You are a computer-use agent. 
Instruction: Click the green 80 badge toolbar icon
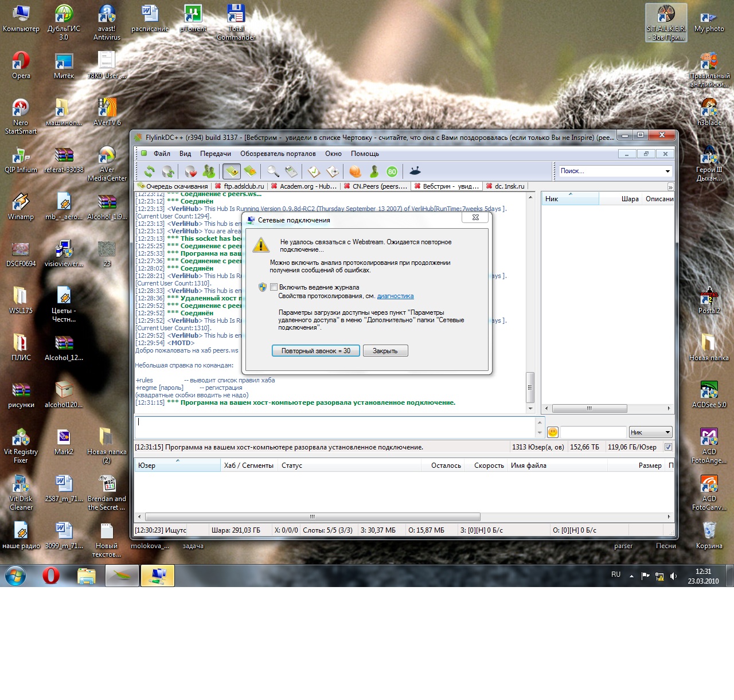pos(392,171)
